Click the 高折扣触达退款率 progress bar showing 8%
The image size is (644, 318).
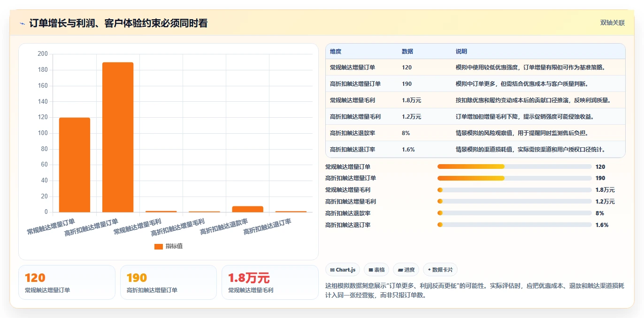click(x=514, y=213)
